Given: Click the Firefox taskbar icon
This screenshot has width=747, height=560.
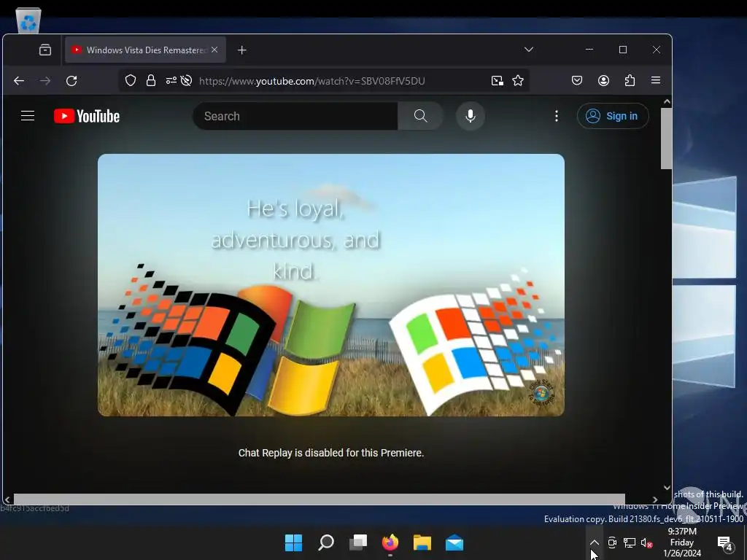Looking at the screenshot, I should 390,542.
